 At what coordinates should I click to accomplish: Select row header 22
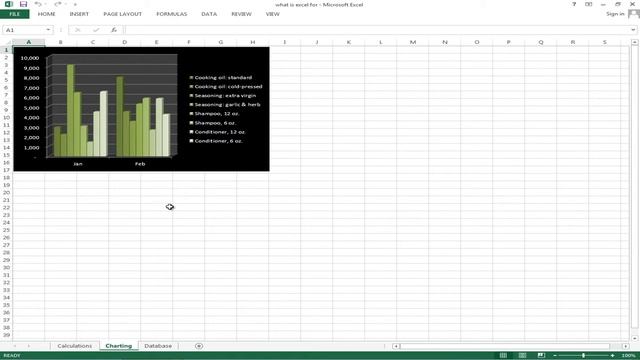tap(6, 207)
